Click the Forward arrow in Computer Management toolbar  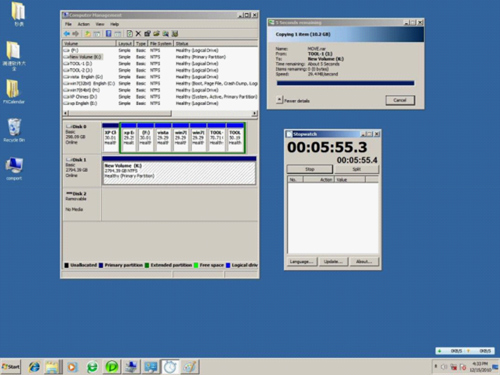[x=76, y=34]
